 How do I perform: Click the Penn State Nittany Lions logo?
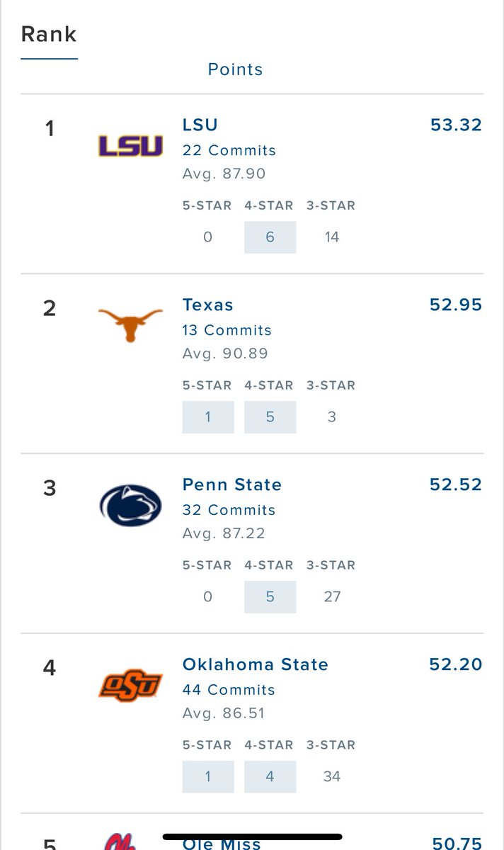click(x=130, y=506)
